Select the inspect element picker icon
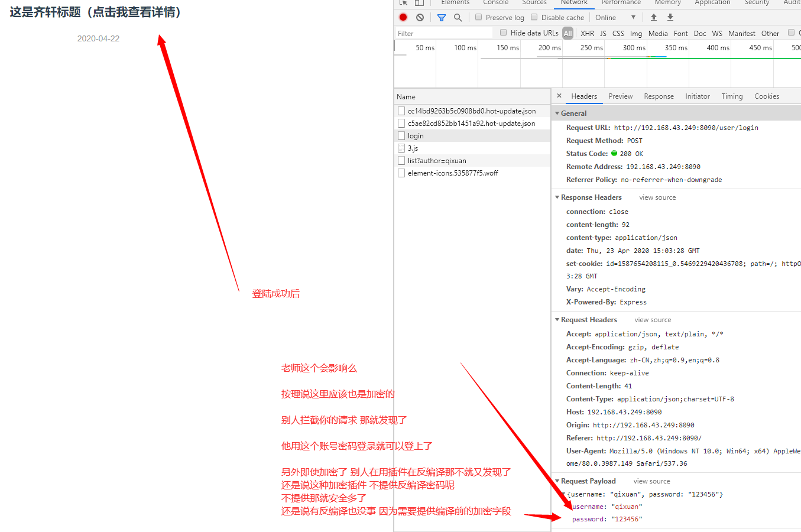Image resolution: width=801 pixels, height=532 pixels. [403, 2]
